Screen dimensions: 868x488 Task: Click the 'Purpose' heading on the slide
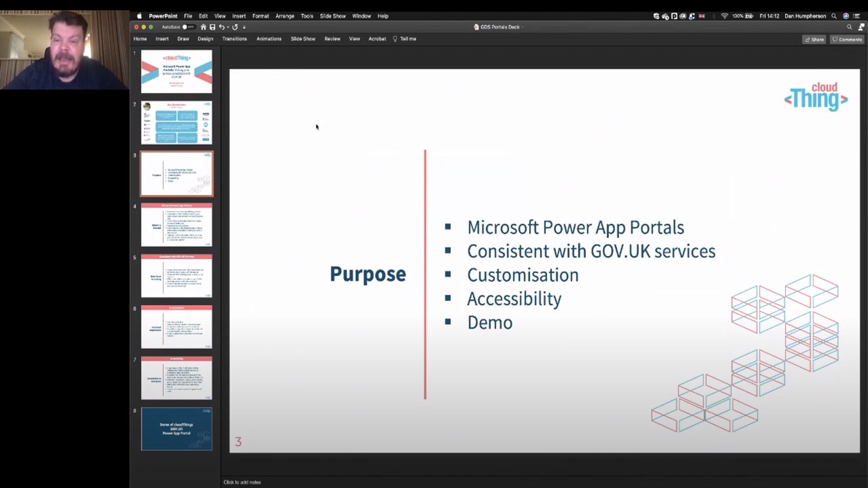pos(368,274)
